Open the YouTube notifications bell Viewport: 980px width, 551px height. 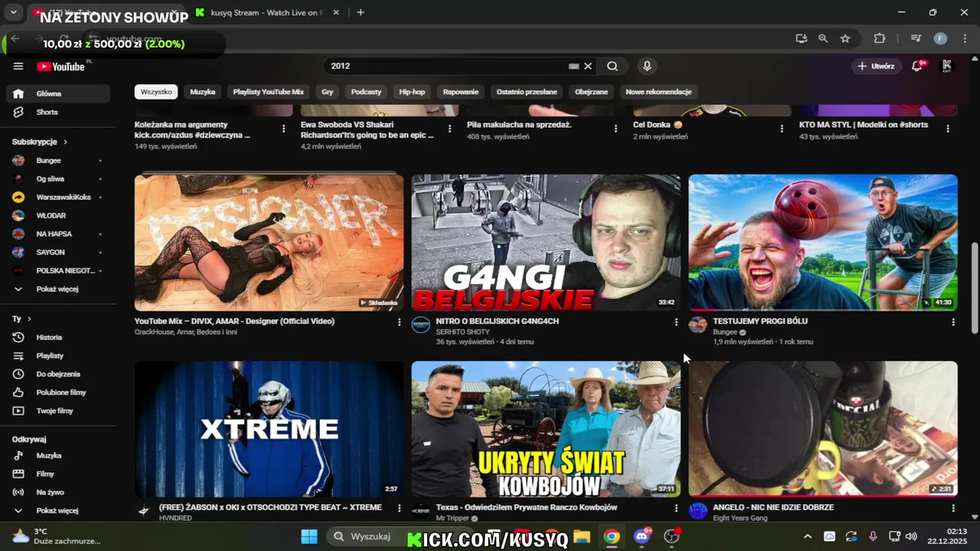coord(917,66)
